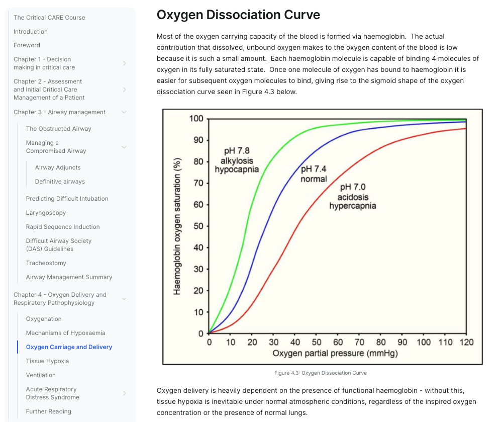
Task: Open Chapter 4 - Oxygen Delivery and Respiratory Pathophysiology
Action: coord(60,298)
